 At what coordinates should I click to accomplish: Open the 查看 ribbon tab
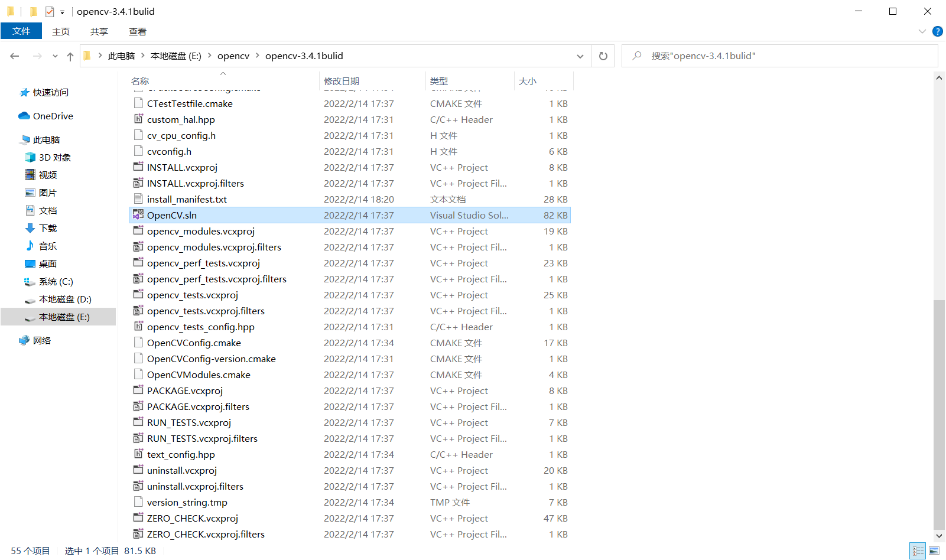(138, 31)
